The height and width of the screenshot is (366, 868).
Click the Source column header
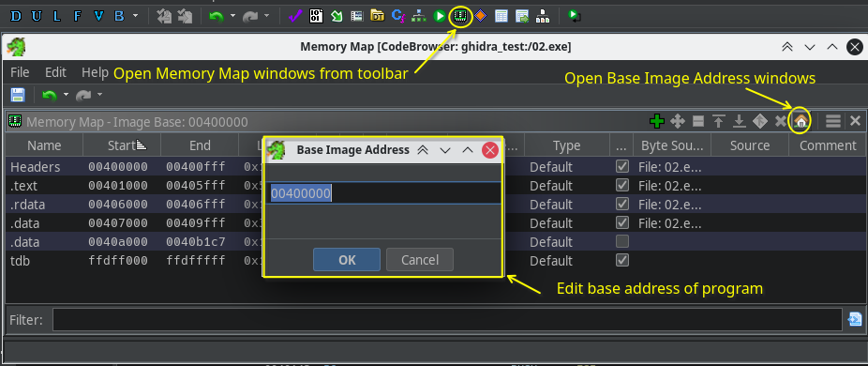pyautogui.click(x=750, y=145)
